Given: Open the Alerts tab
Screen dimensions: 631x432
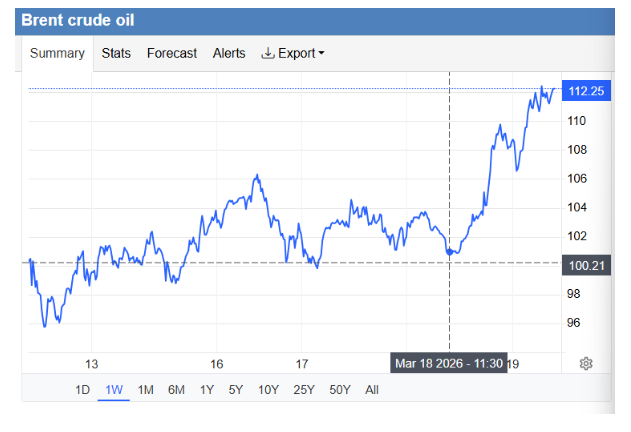Looking at the screenshot, I should (229, 53).
